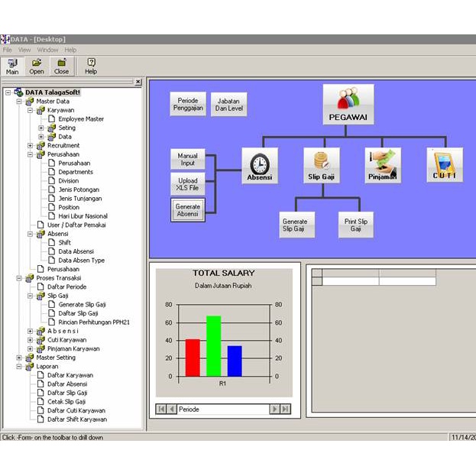
Task: Go to first Periode record
Action: [x=161, y=410]
